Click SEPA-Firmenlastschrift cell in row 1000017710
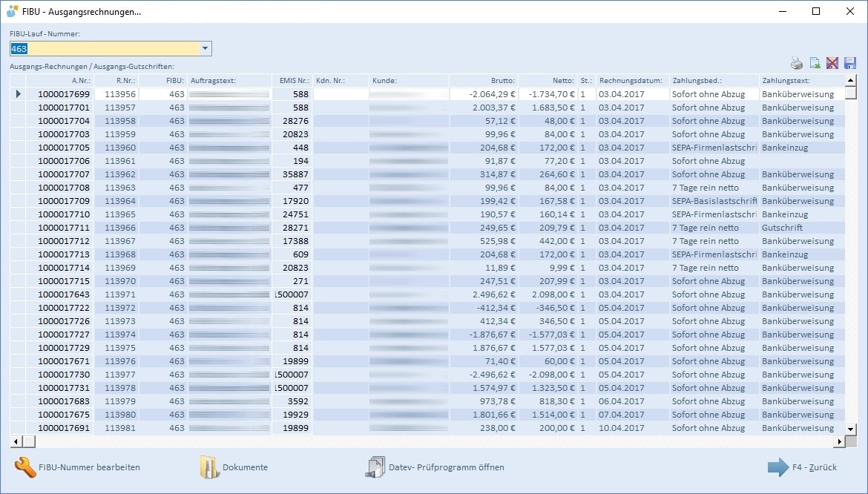868x494 pixels. (x=714, y=214)
